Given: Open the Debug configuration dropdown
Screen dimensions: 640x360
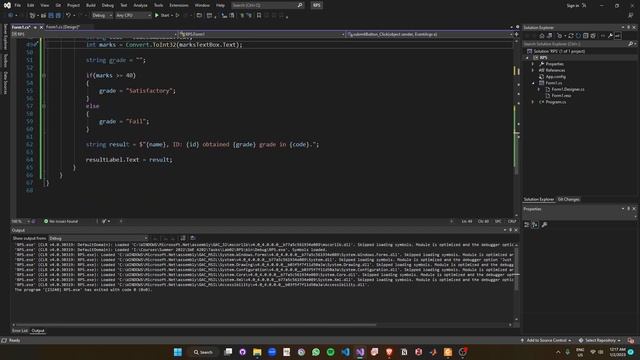Looking at the screenshot, I should [102, 16].
